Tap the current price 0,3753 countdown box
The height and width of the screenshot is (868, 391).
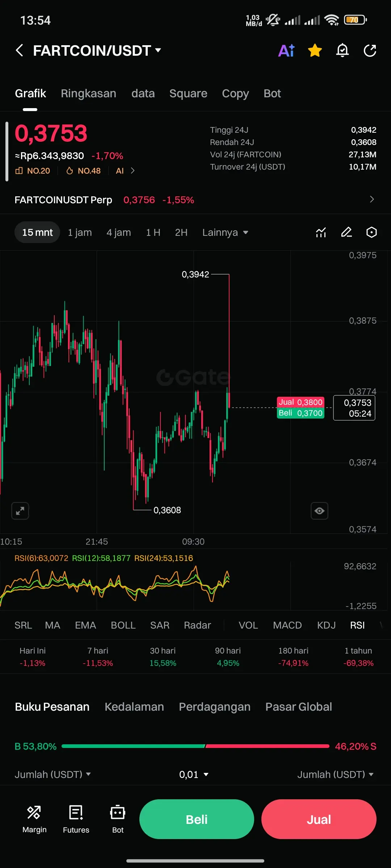354,408
